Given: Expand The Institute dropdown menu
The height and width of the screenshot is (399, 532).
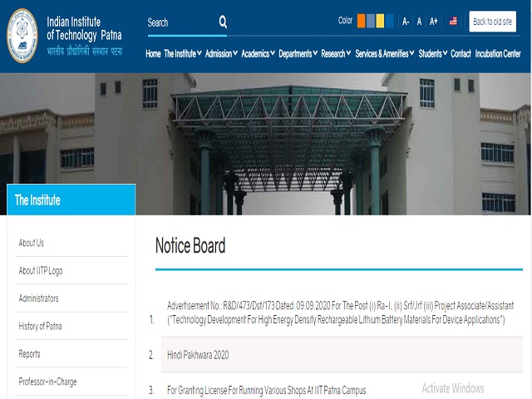Looking at the screenshot, I should pyautogui.click(x=183, y=54).
